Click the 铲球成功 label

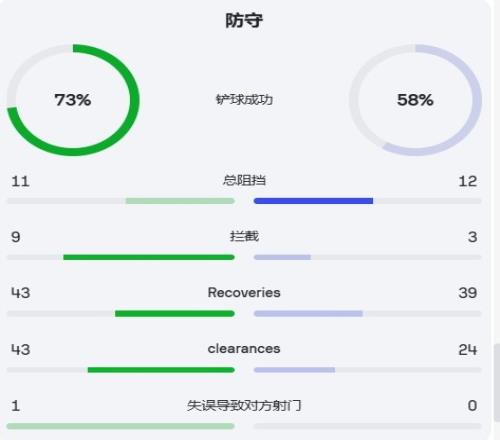pos(244,99)
